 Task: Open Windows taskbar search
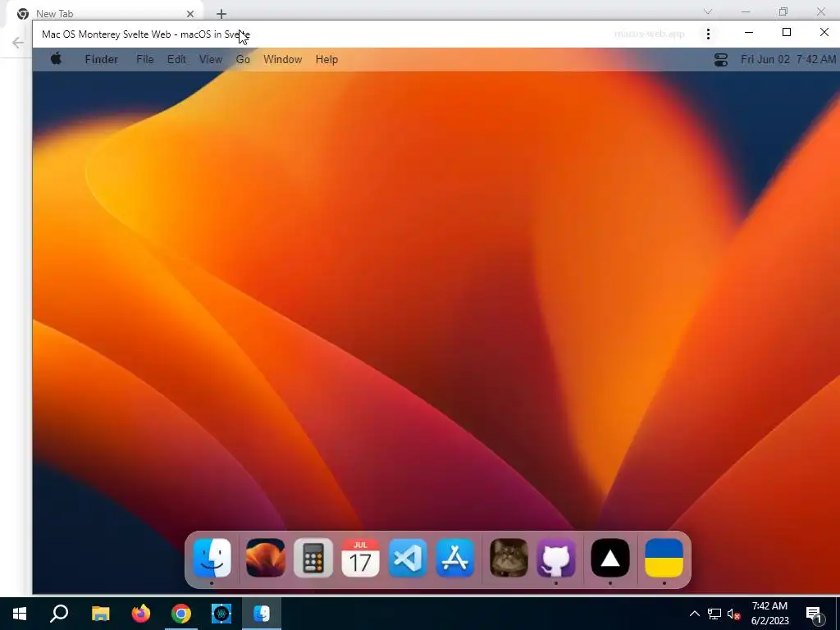point(59,614)
